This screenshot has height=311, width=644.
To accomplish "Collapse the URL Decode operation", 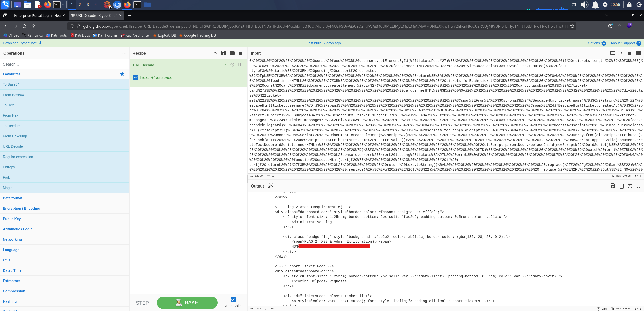I will 225,65.
